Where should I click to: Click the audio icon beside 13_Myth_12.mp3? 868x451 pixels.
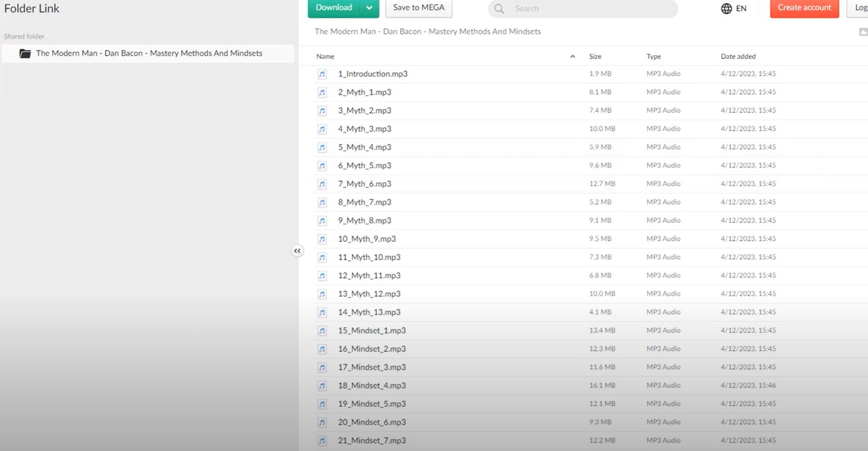[x=322, y=294]
